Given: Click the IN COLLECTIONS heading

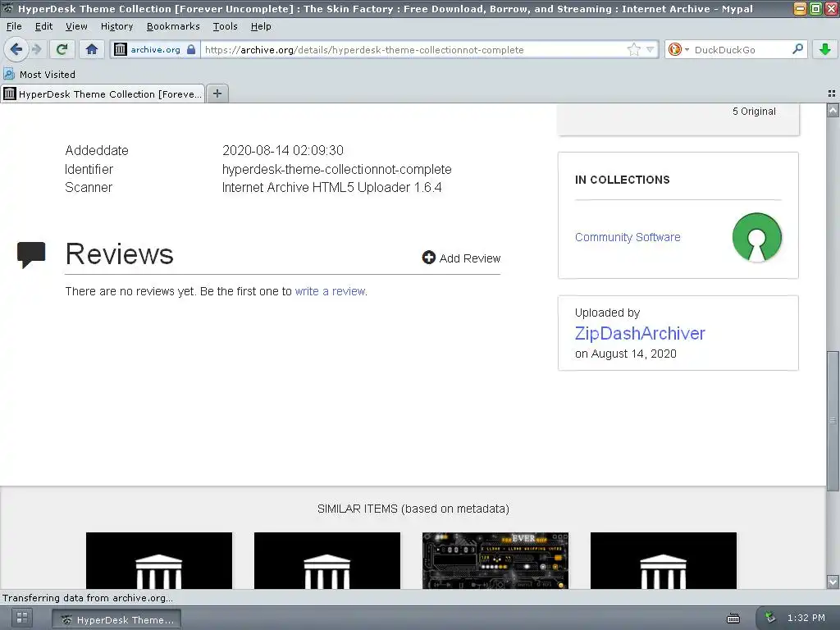Looking at the screenshot, I should [622, 180].
